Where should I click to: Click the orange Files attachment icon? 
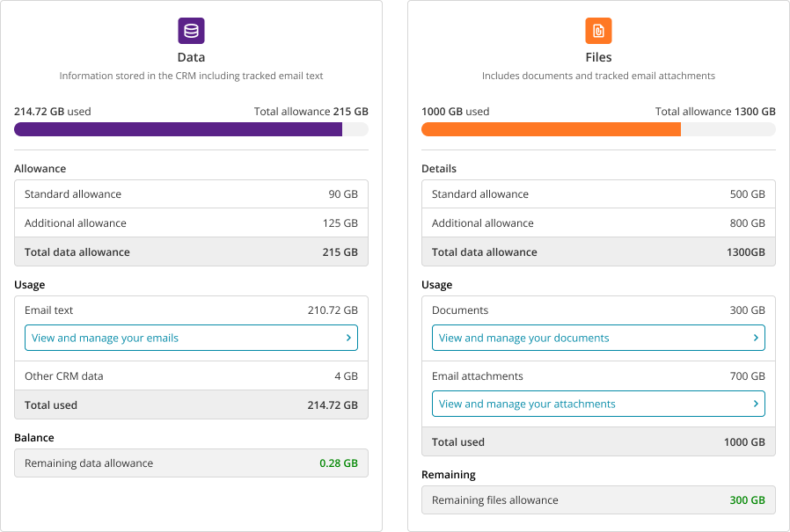[598, 31]
